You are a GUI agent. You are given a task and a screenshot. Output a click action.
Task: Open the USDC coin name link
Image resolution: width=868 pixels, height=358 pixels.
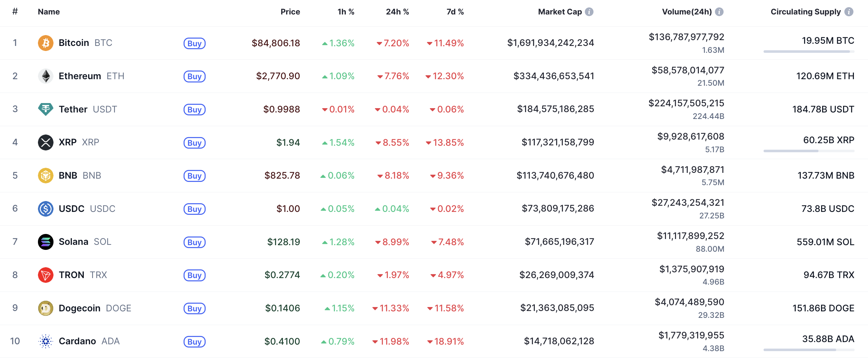[72, 209]
